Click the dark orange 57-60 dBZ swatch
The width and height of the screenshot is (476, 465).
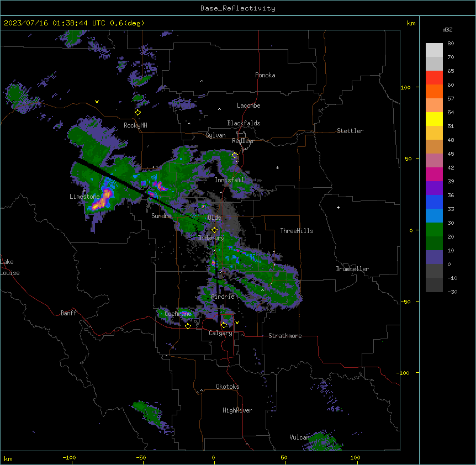(x=434, y=91)
